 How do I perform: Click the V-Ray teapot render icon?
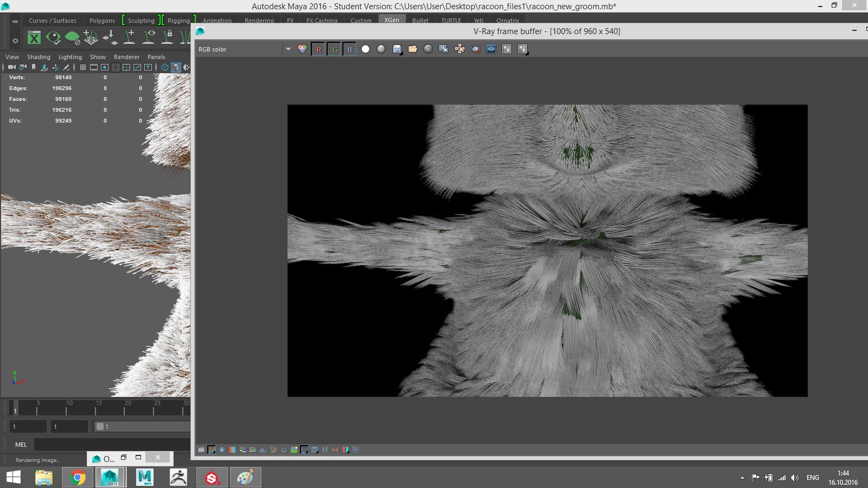point(476,49)
